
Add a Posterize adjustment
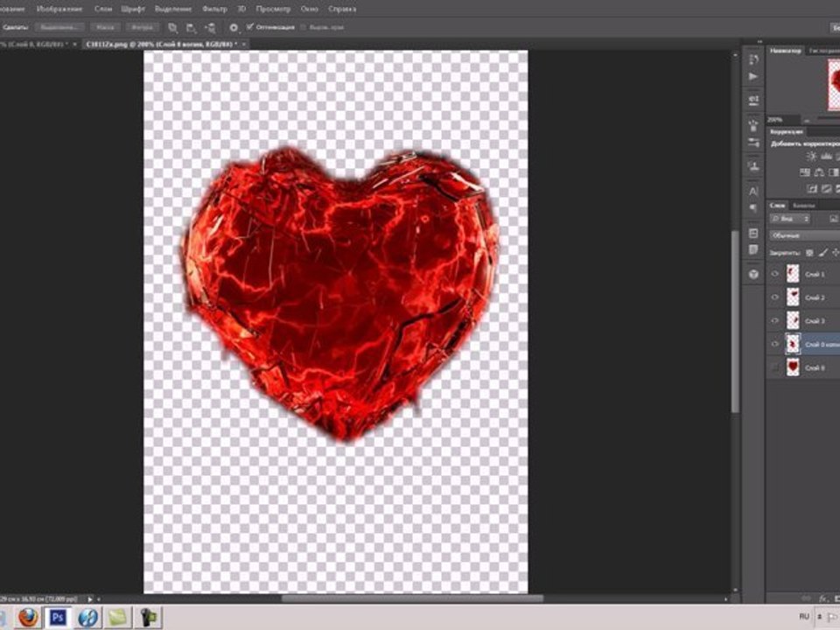827,189
